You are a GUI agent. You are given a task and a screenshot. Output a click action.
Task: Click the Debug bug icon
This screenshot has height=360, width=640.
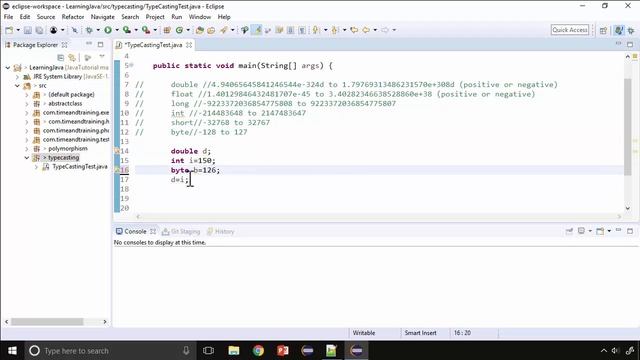pyautogui.click(x=89, y=30)
